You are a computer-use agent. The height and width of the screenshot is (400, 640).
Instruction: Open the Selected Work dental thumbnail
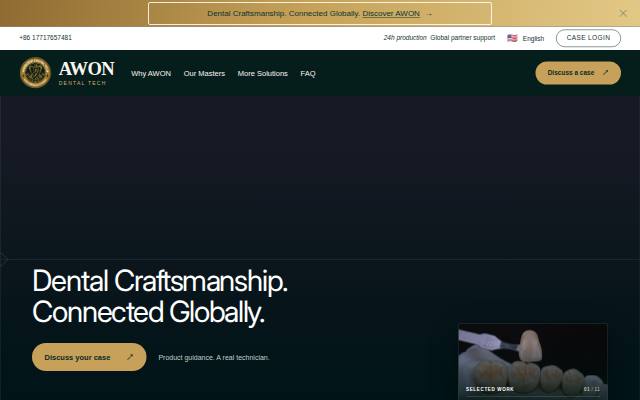(x=533, y=361)
